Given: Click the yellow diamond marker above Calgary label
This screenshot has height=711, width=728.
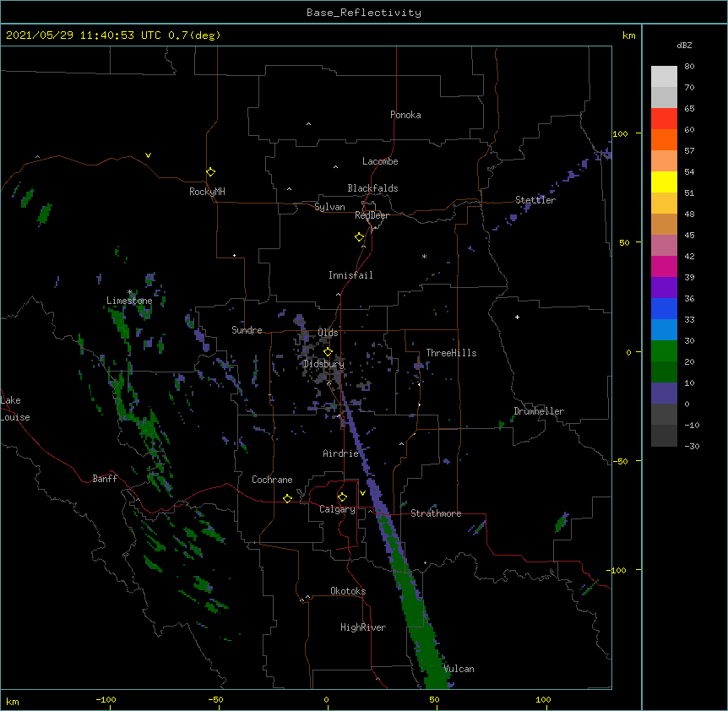Looking at the screenshot, I should (x=342, y=497).
